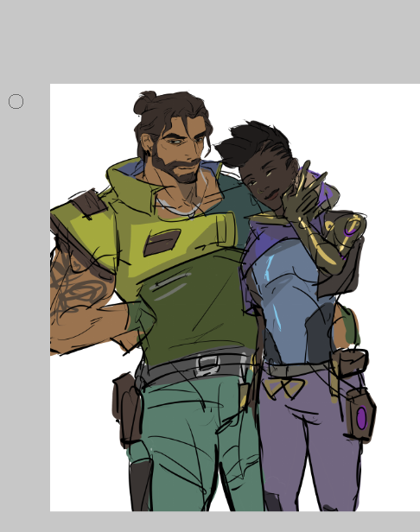The height and width of the screenshot is (532, 420).
Task: Click on the illustration canvas with two characters
Action: [235, 297]
